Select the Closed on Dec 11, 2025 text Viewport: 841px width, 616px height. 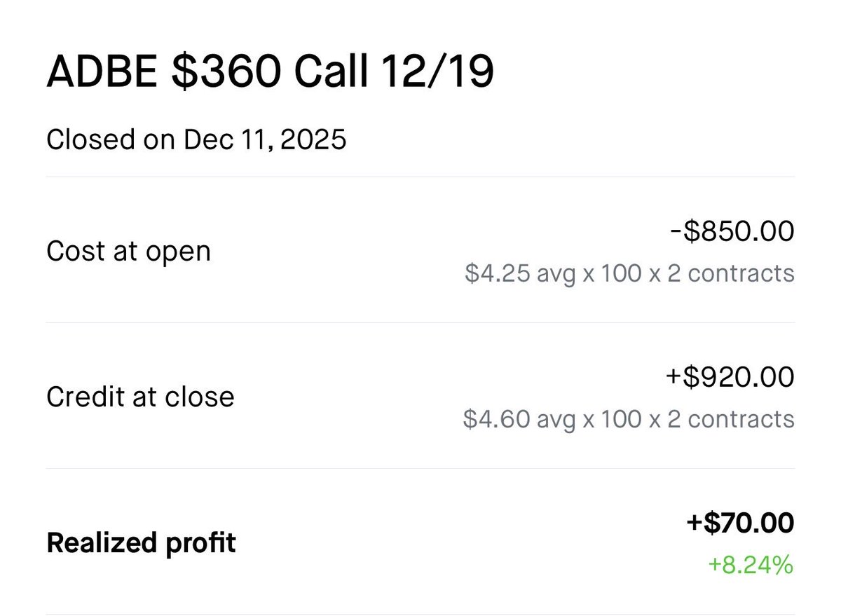tap(196, 139)
